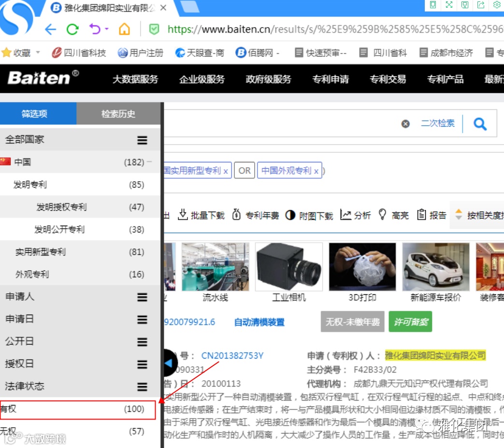Screen dimensions: 504x448
Task: Filter by 发明授权专利 (47)
Action: (80, 207)
